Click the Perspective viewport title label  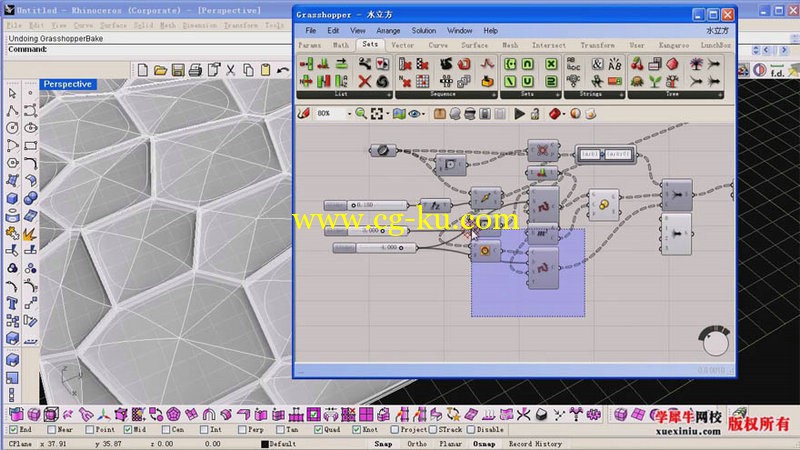[67, 84]
